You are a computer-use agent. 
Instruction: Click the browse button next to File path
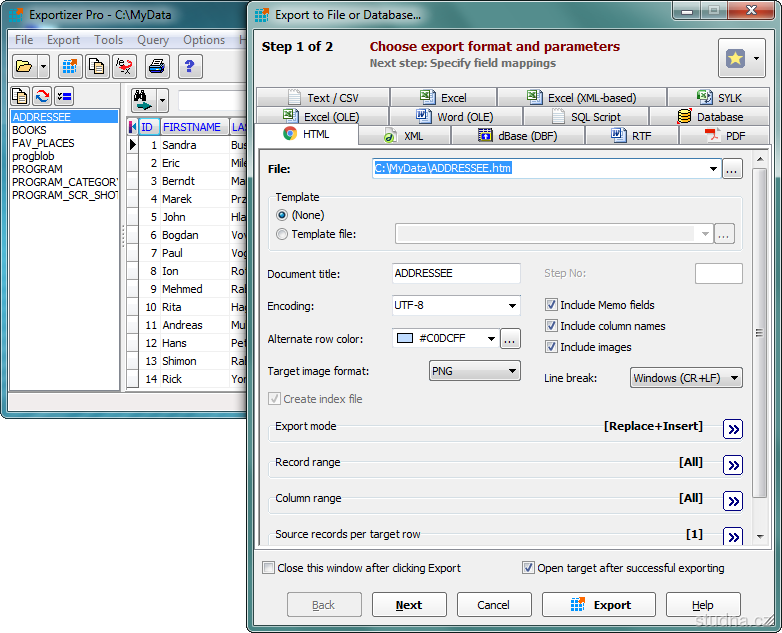coord(732,169)
